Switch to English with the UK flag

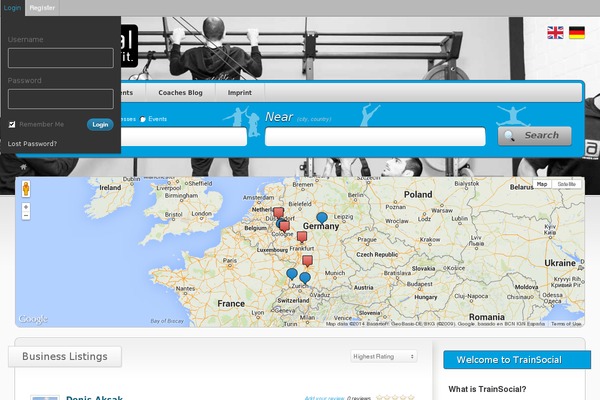pos(555,33)
